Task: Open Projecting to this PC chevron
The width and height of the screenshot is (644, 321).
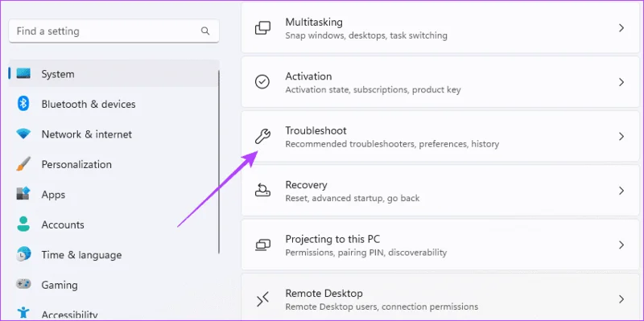Action: click(x=621, y=245)
